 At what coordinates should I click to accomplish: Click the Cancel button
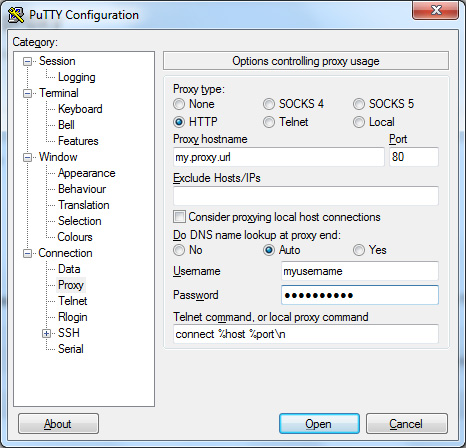[407, 424]
